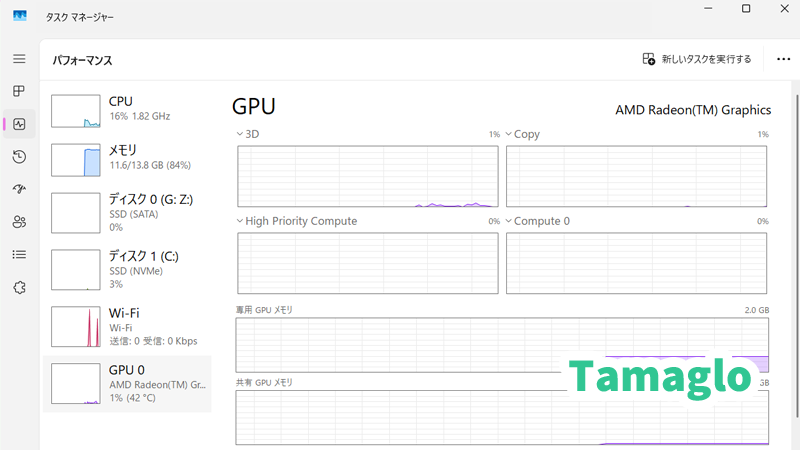Open the Copy engine graph dropdown

pos(508,133)
